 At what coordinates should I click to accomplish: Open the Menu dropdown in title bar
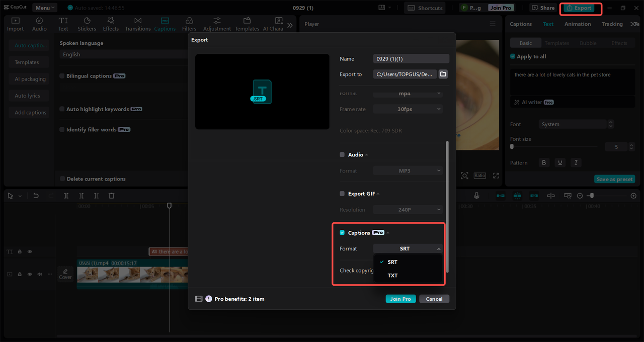[45, 8]
